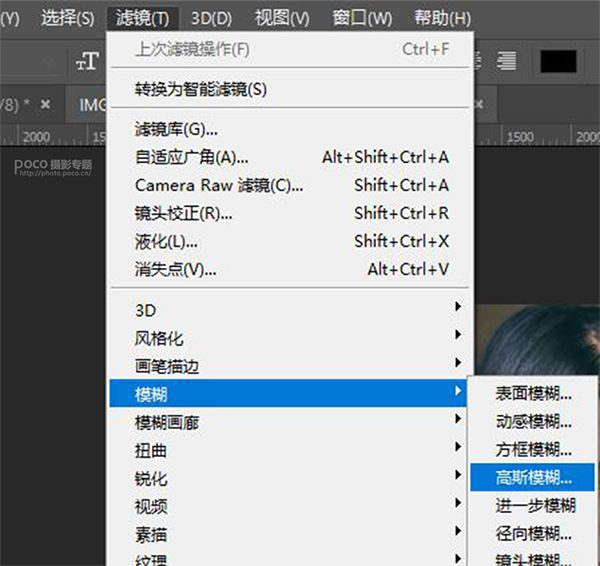
Task: Expand the 3D filter submenu
Action: [289, 310]
